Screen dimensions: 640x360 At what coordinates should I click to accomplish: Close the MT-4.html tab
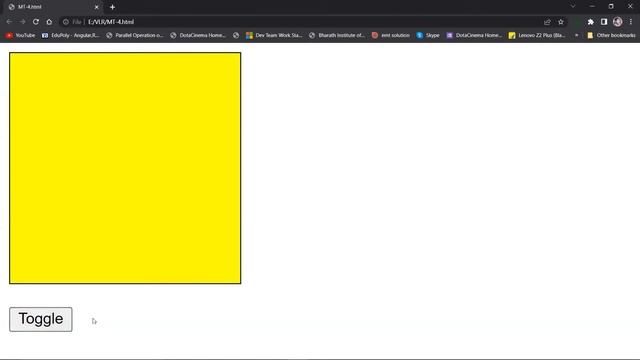(x=97, y=7)
